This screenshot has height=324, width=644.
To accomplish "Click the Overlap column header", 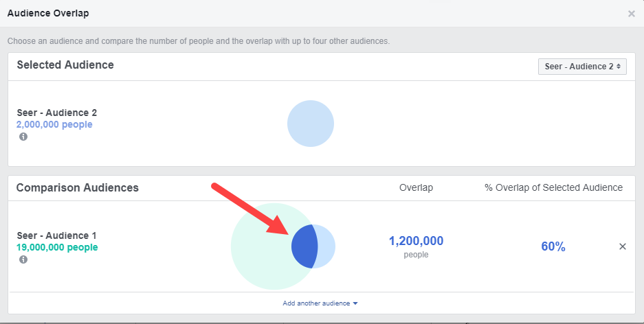I will [x=416, y=188].
